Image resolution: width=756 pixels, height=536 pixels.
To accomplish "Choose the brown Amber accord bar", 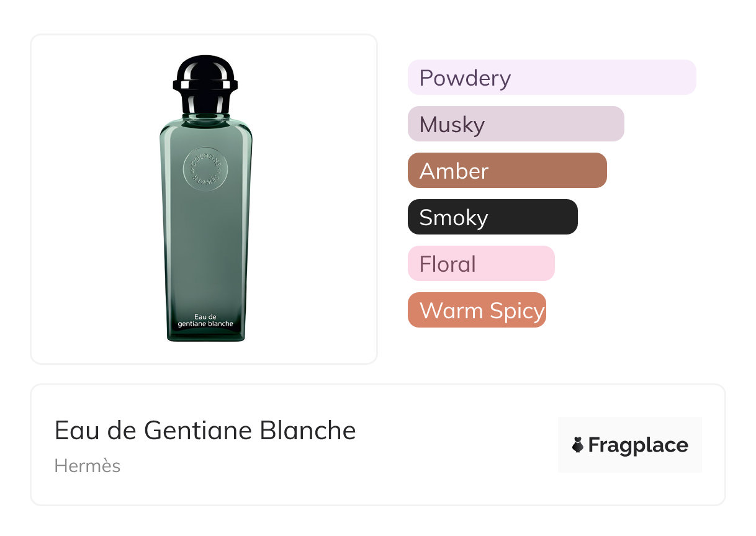I will tap(507, 171).
